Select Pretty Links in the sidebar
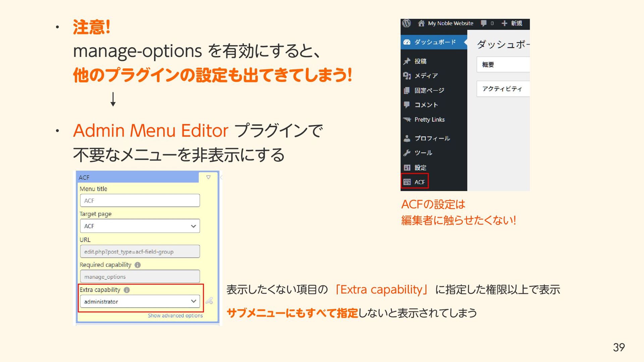 [x=429, y=120]
